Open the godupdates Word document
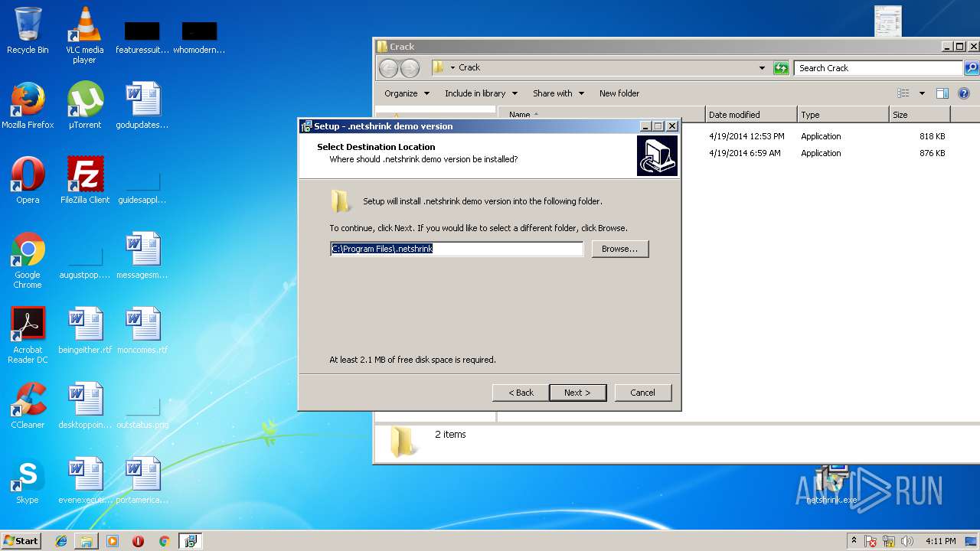 coord(142,106)
